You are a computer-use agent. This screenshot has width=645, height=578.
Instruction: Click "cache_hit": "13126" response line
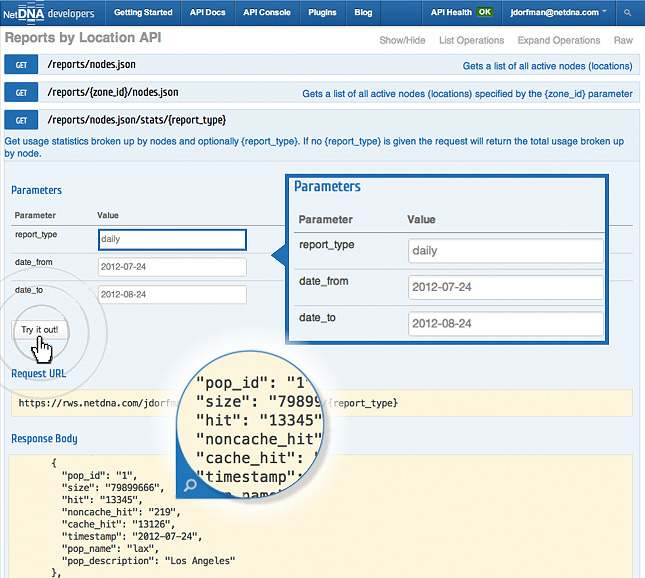pos(118,524)
